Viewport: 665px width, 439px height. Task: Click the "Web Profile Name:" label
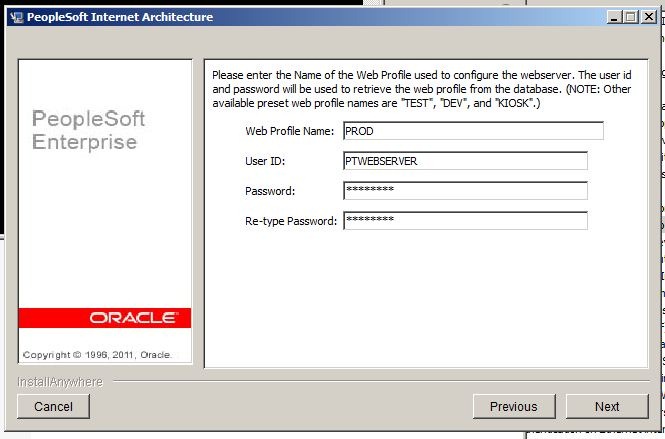click(291, 132)
